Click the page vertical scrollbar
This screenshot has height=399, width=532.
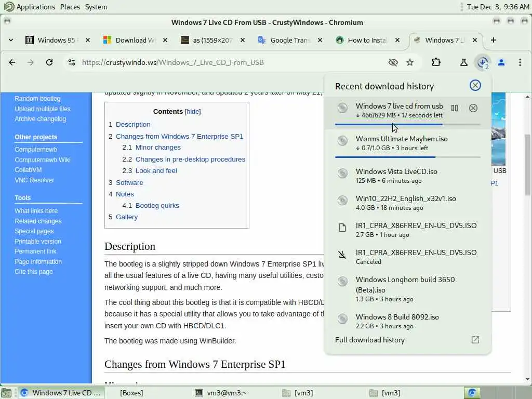(x=527, y=165)
